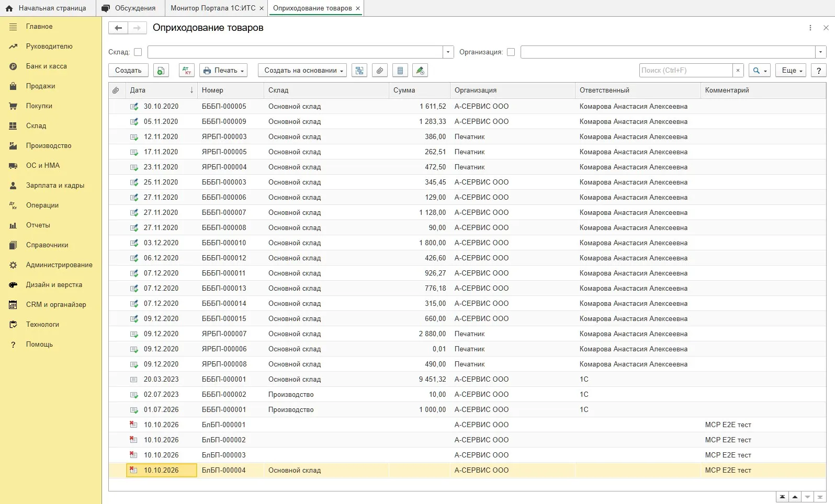Enable the Организация filter checkbox
Screen dimensions: 835x504
point(511,52)
